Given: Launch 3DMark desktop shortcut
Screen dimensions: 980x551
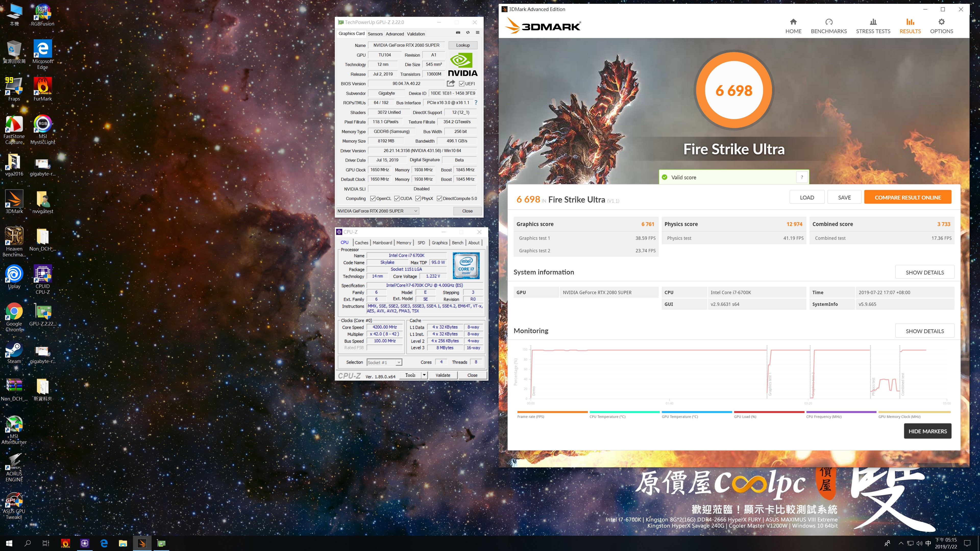Looking at the screenshot, I should click(x=14, y=202).
